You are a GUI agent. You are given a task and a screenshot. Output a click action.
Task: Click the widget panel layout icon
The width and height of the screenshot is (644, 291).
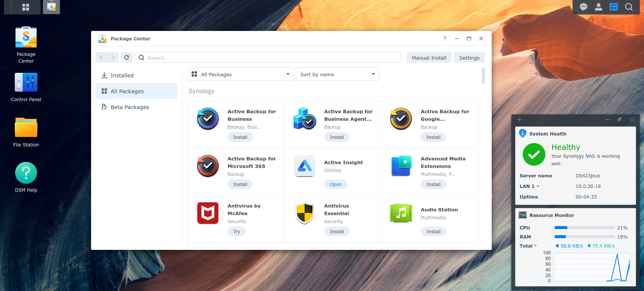[x=631, y=120]
